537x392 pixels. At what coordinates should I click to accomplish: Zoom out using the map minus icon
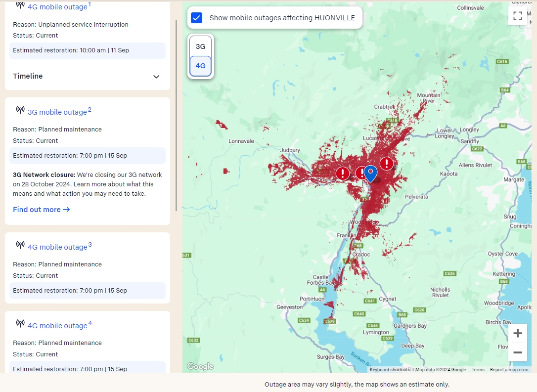(x=518, y=352)
